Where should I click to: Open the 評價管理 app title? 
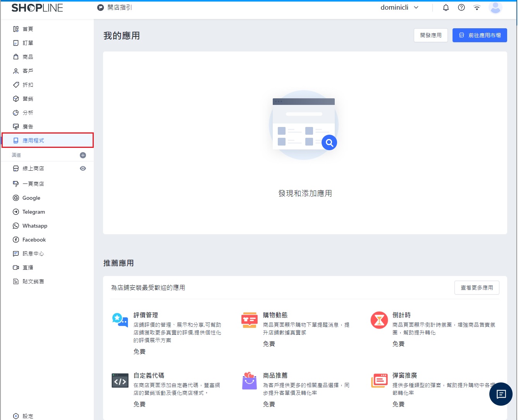[x=146, y=315]
